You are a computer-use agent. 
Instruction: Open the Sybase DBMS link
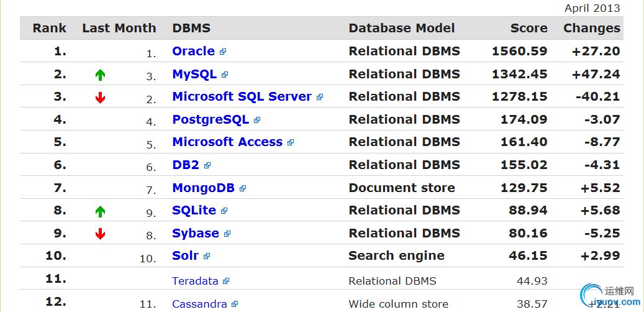pyautogui.click(x=196, y=233)
